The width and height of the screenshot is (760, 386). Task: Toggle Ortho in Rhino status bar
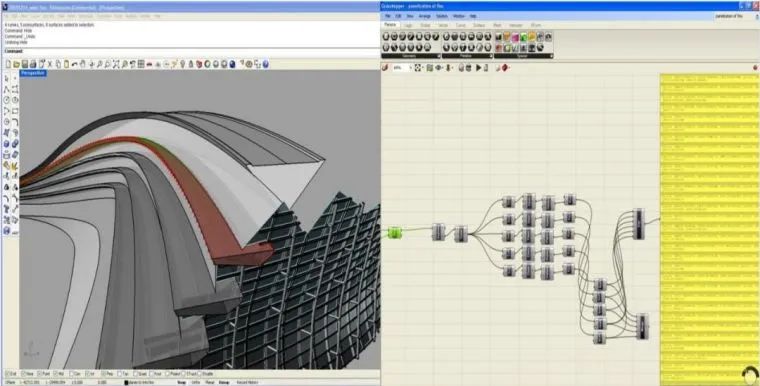(x=196, y=382)
